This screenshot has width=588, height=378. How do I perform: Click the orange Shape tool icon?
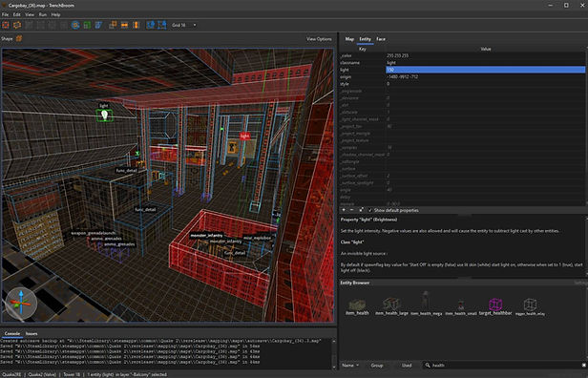pos(19,38)
